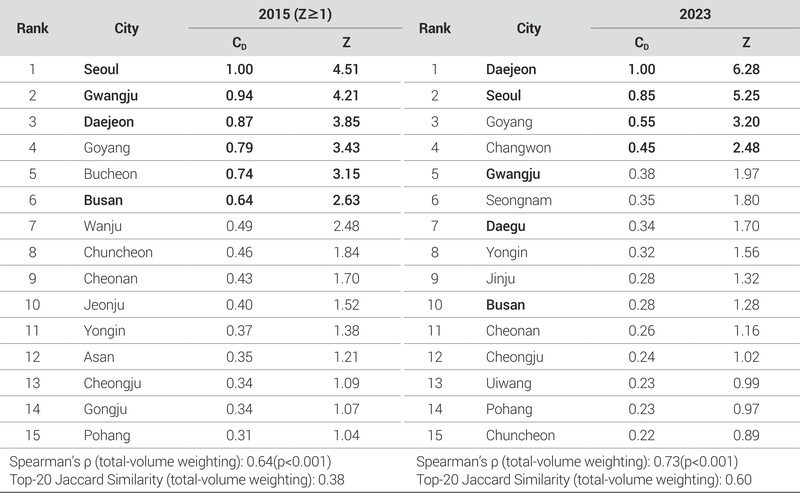Click the Z value 4.51 for Seoul
Image resolution: width=800 pixels, height=493 pixels.
[x=345, y=70]
